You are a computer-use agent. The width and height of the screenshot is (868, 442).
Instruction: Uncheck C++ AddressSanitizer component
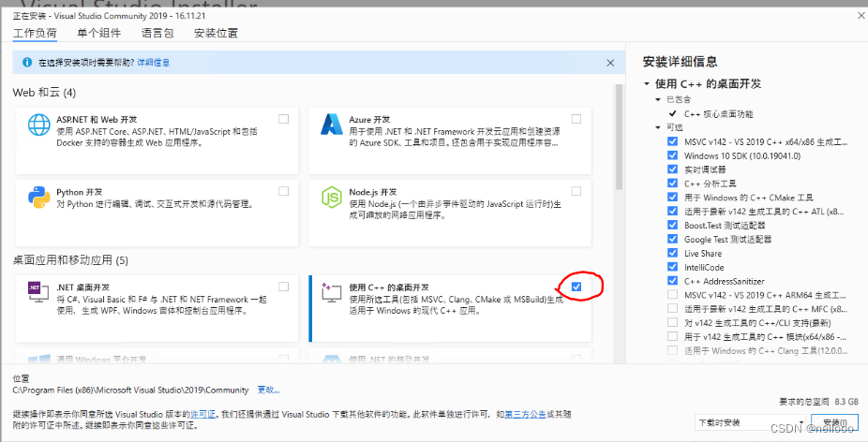672,281
